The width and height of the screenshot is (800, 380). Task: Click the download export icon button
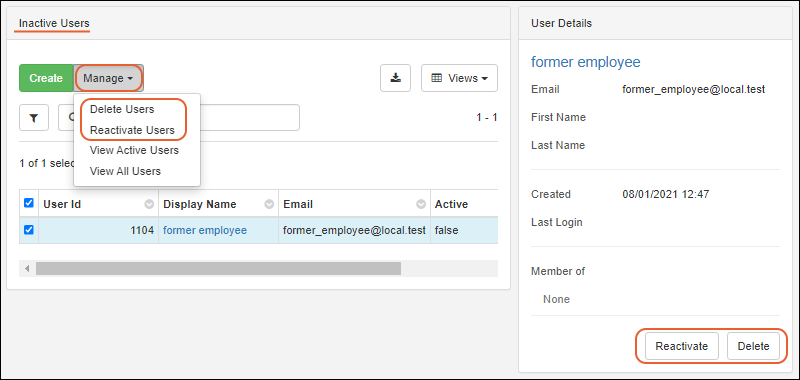(x=395, y=78)
